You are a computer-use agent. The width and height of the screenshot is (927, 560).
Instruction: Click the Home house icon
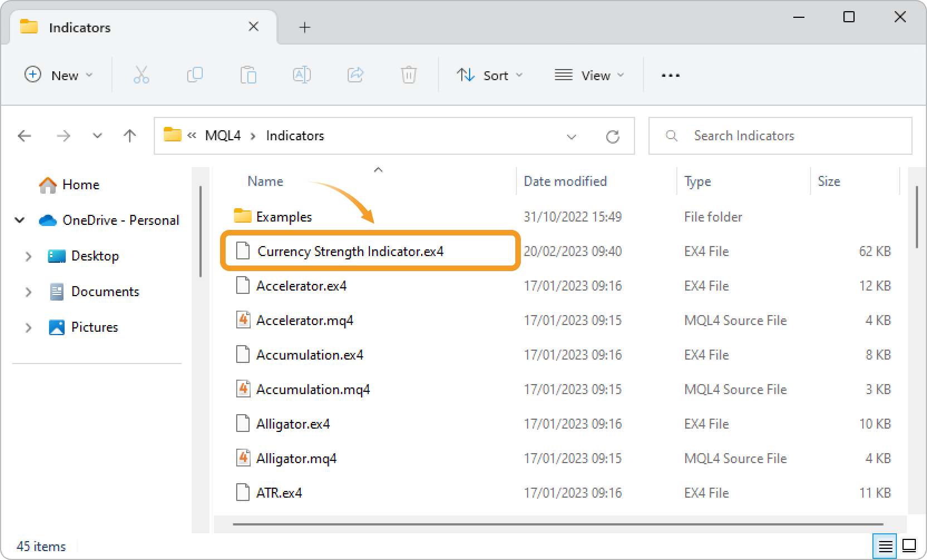click(x=48, y=185)
